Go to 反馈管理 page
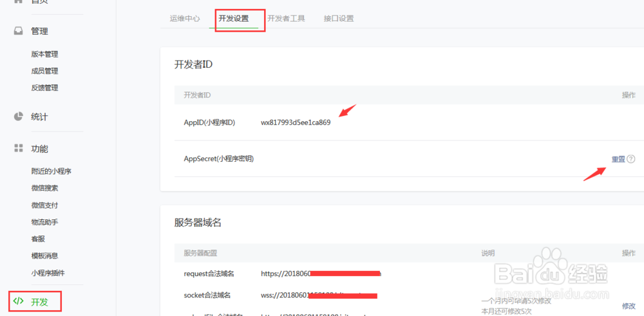 (x=45, y=88)
